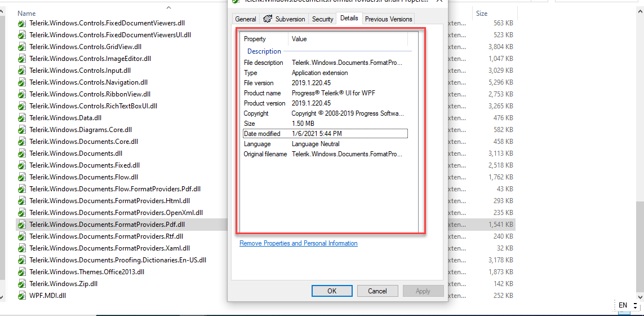
Task: Click the Copyright property row
Action: (325, 113)
